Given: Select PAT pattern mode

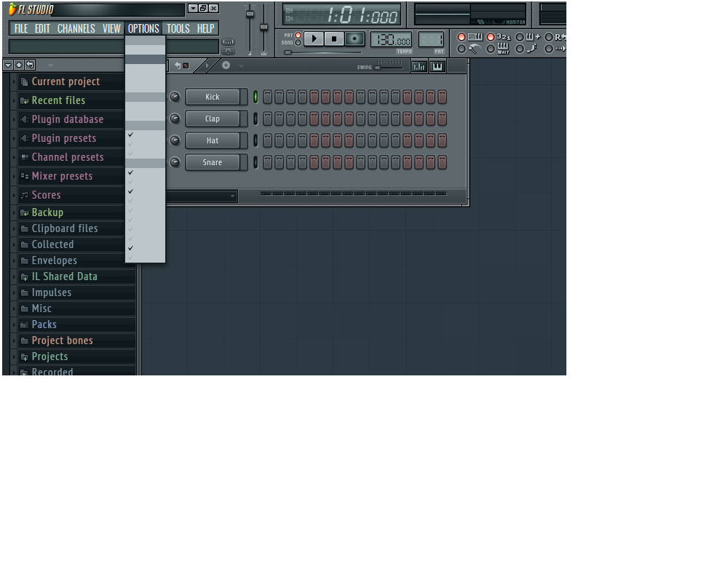Looking at the screenshot, I should tap(298, 35).
